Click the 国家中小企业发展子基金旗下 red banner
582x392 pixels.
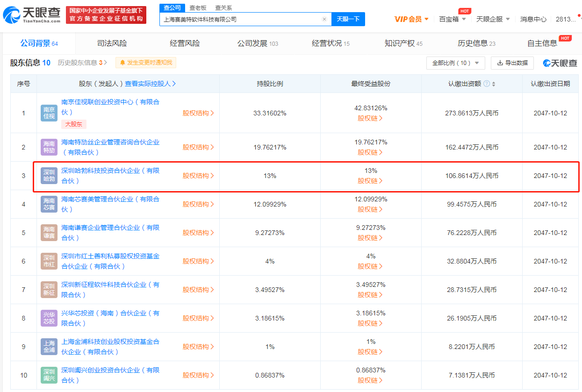point(106,15)
